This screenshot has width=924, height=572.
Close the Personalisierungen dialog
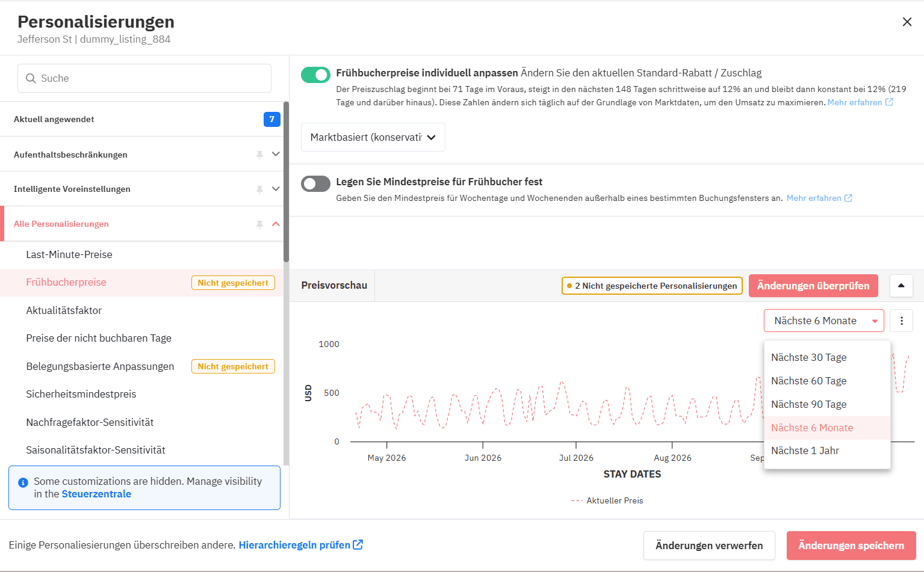point(907,22)
